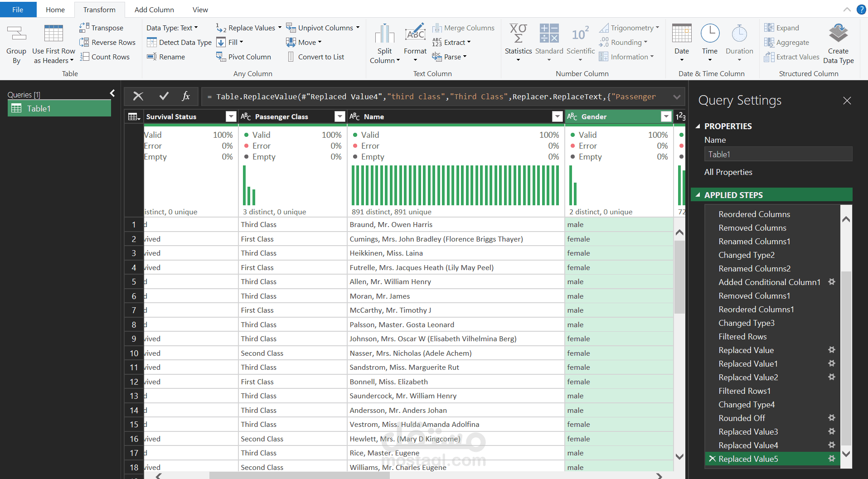Click Create Data Type icon

[838, 34]
